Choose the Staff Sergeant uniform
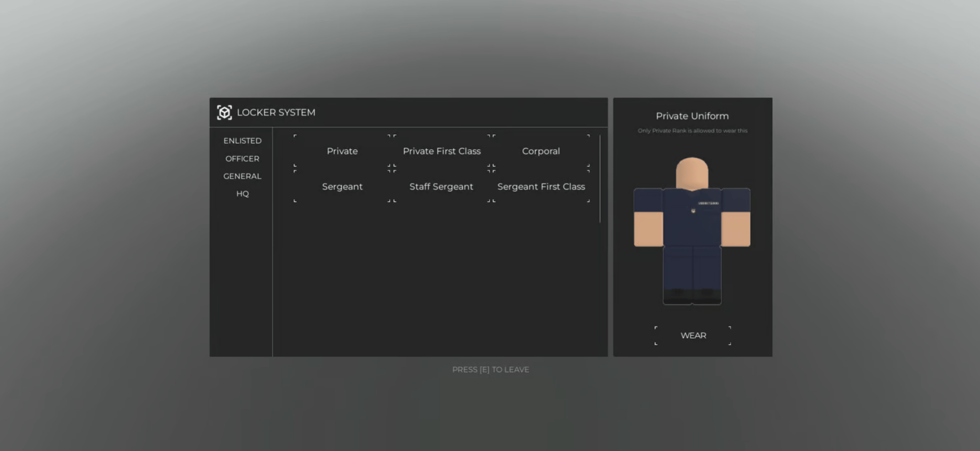Viewport: 980px width, 451px height. [x=441, y=187]
